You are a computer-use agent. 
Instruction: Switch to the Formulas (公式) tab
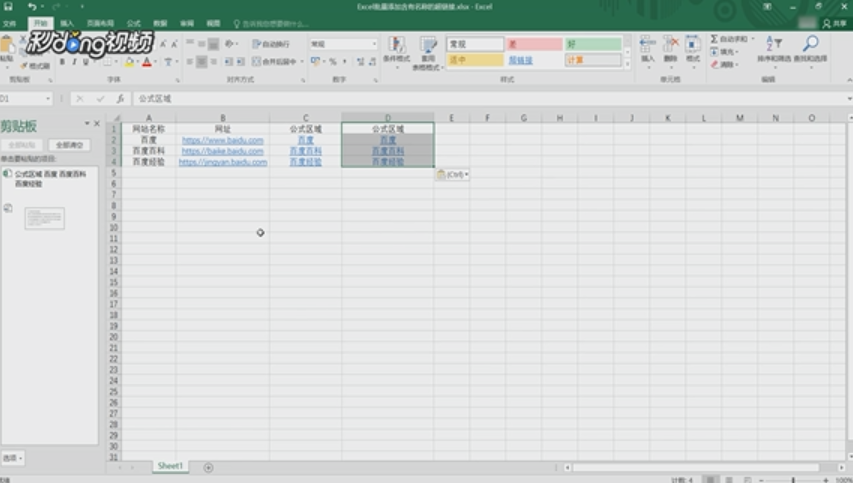(x=133, y=23)
